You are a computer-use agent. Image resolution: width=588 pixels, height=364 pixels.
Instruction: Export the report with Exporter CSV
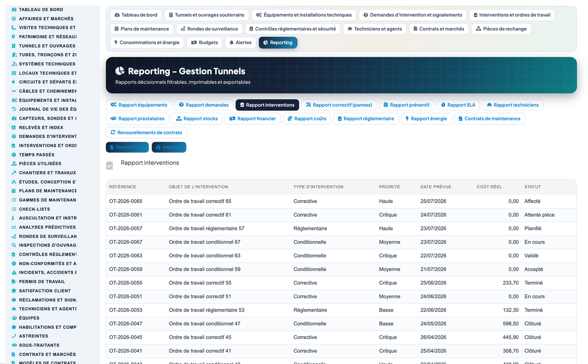point(127,147)
